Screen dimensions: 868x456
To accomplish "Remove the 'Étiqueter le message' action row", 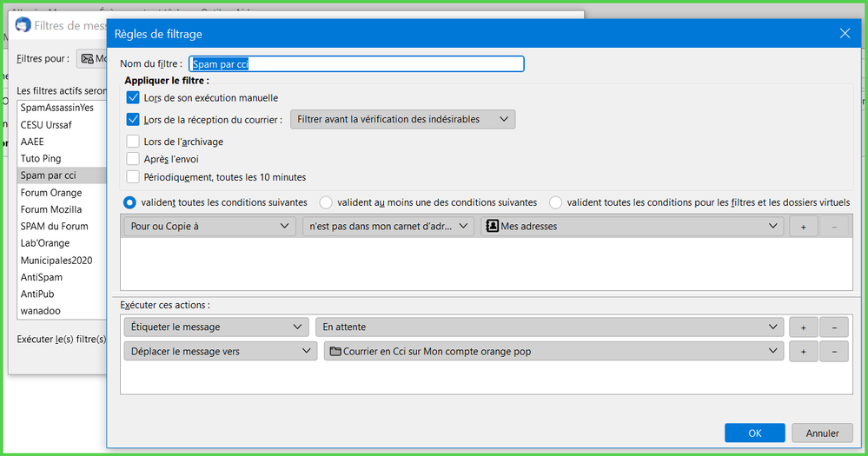I will point(834,327).
